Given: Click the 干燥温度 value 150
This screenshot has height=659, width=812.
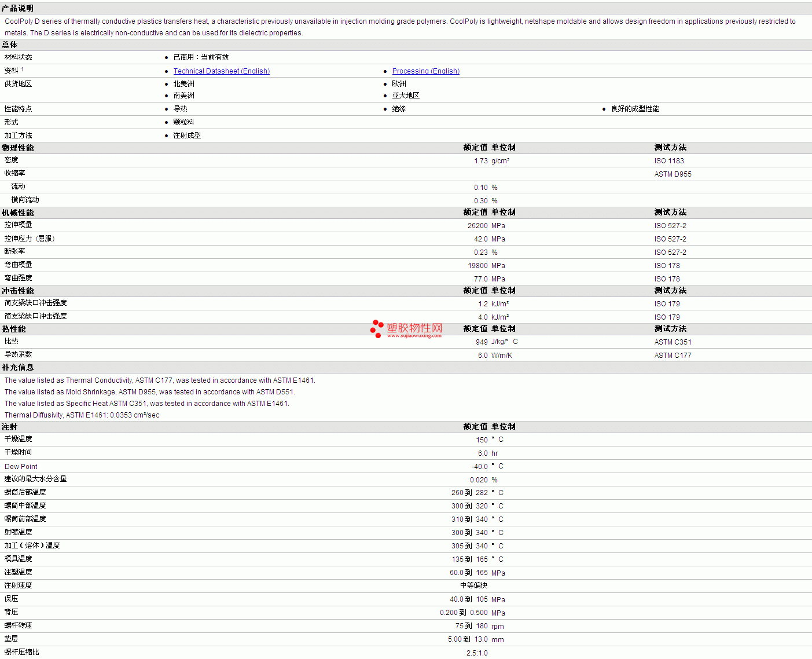Looking at the screenshot, I should click(482, 440).
